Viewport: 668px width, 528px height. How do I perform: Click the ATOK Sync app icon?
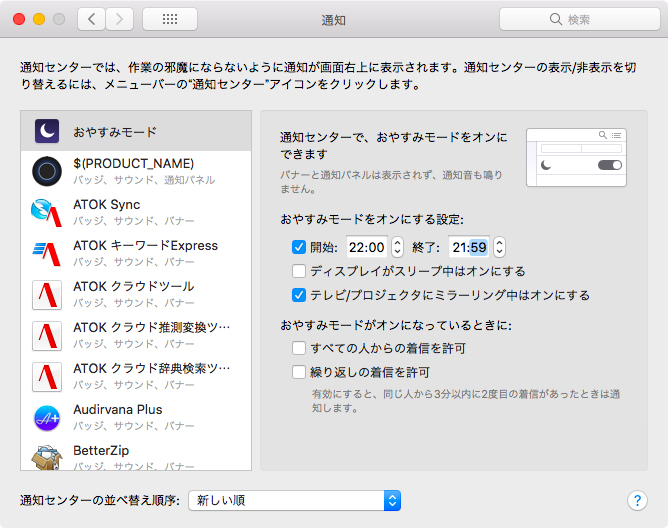tap(47, 212)
